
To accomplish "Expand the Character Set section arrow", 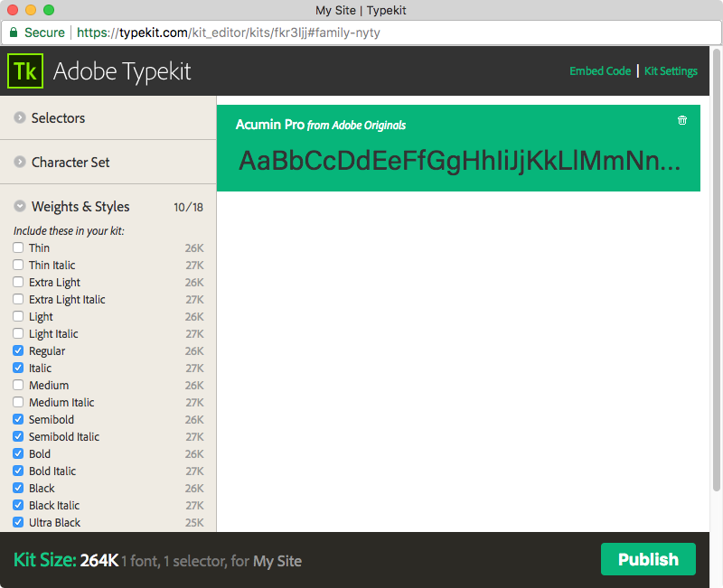I will tap(19, 162).
